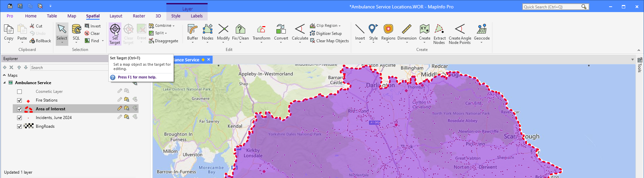This screenshot has width=644, height=178.
Task: Uncheck the Fire Stations layer checkbox
Action: click(x=19, y=100)
